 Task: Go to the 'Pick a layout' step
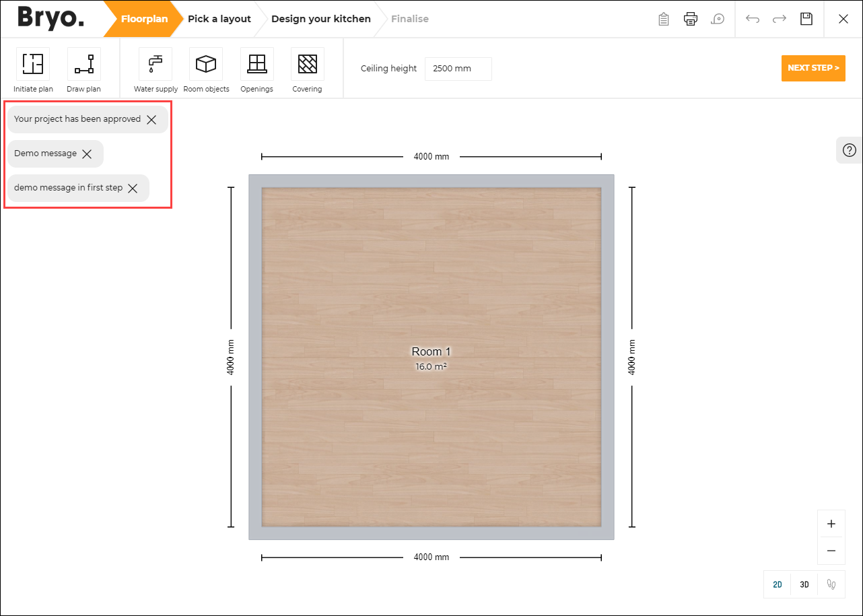coord(219,19)
